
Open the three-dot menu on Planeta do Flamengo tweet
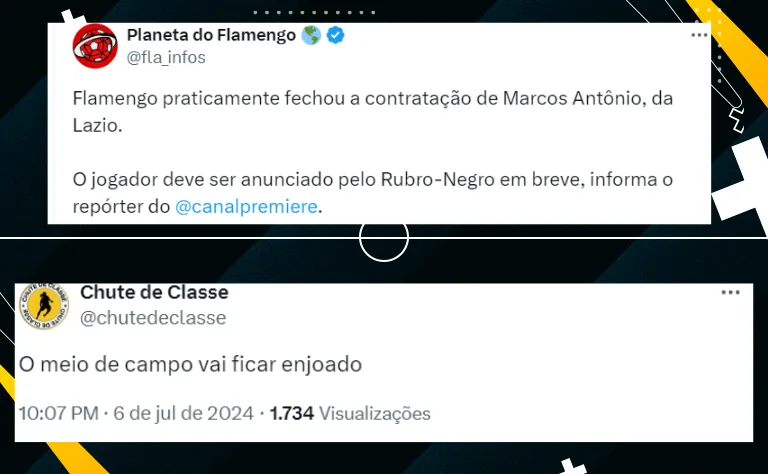699,35
